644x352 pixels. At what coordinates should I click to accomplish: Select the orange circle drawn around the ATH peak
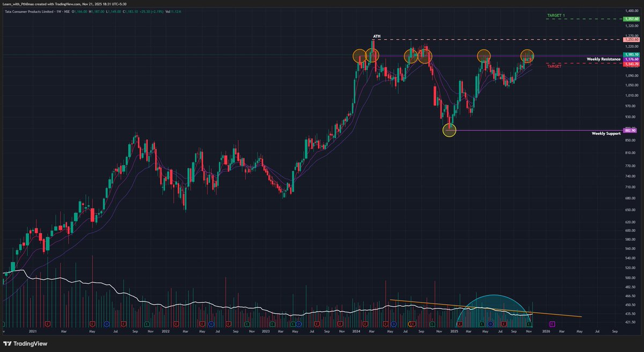(x=372, y=55)
